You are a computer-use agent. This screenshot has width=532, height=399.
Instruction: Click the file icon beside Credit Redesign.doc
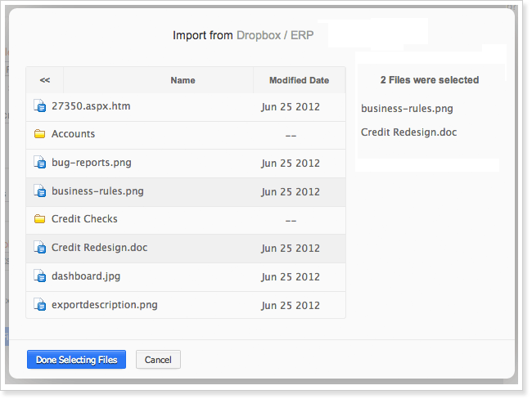pos(40,248)
